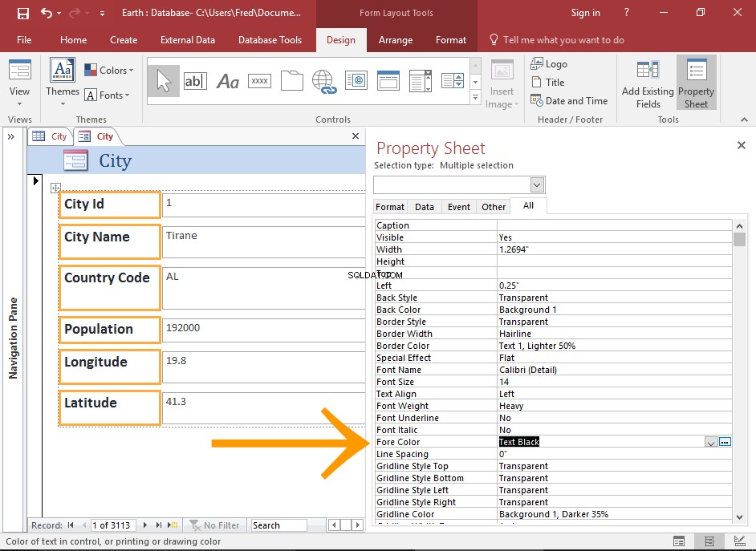Open Help with the question mark

626,13
